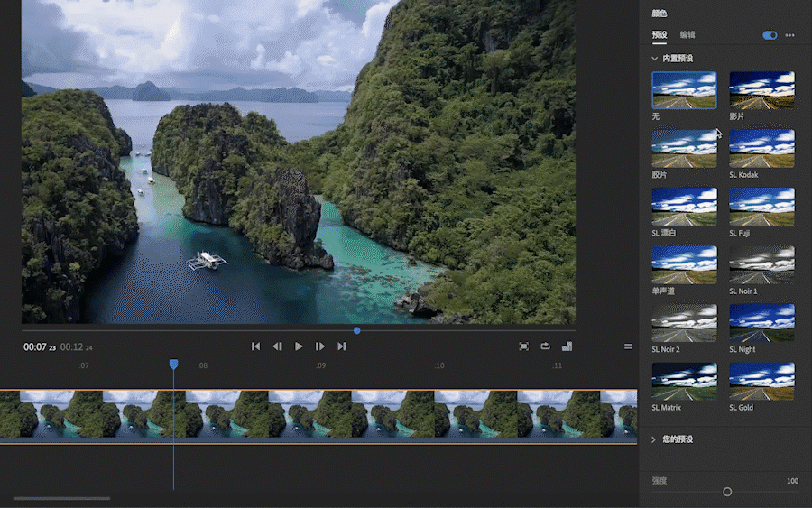The image size is (812, 508).
Task: Switch to the 编辑 tab
Action: (x=687, y=35)
